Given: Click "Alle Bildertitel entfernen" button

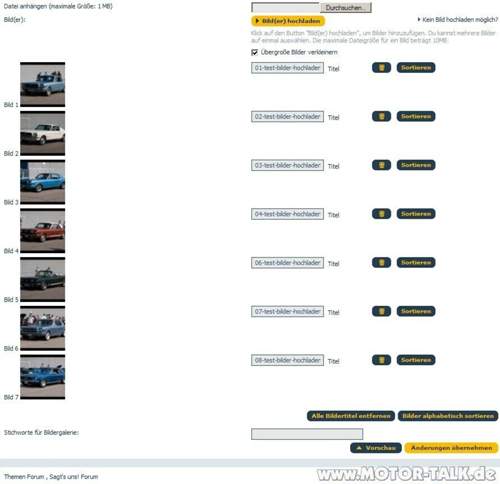Looking at the screenshot, I should click(x=351, y=416).
